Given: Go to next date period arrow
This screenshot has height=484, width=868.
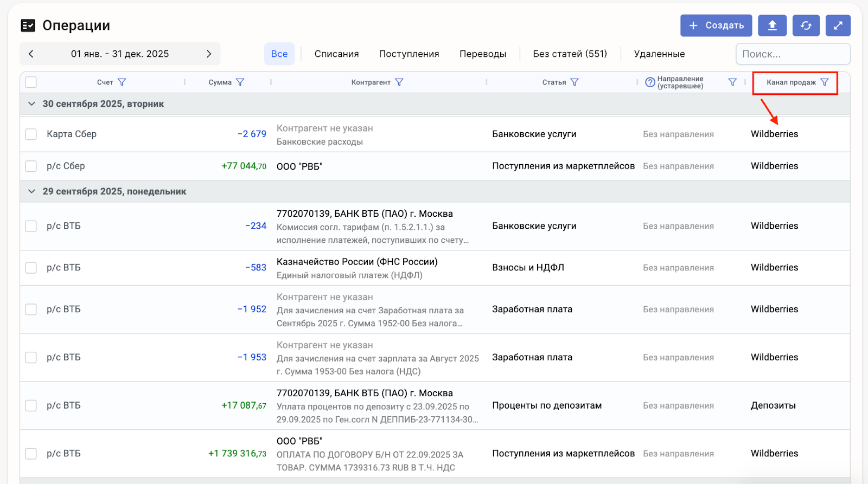Looking at the screenshot, I should point(209,54).
